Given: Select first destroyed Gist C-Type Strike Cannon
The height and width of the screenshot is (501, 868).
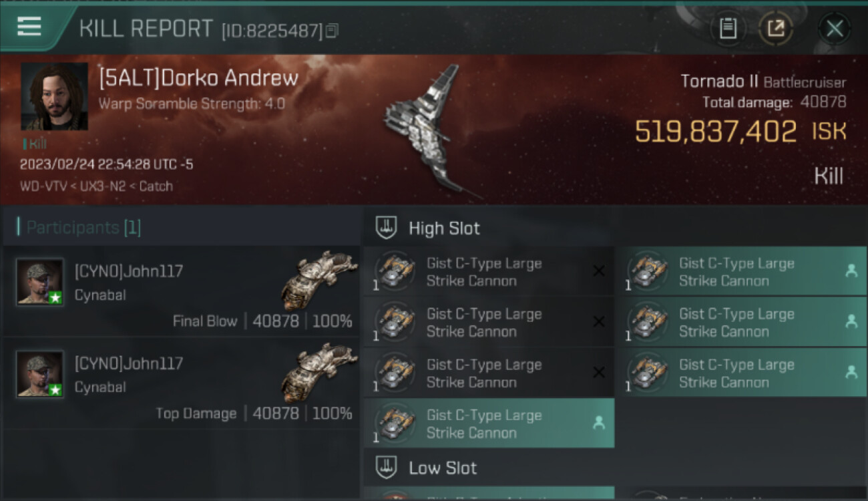Looking at the screenshot, I should click(489, 272).
